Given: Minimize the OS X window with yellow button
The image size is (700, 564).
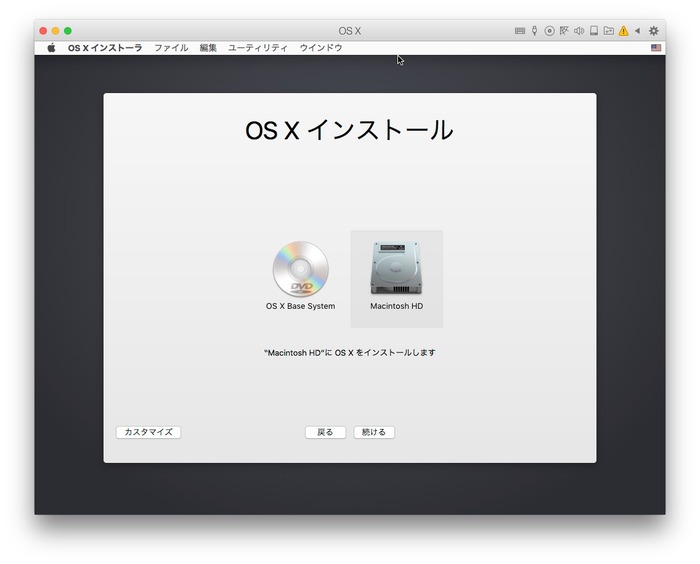Looking at the screenshot, I should point(55,31).
